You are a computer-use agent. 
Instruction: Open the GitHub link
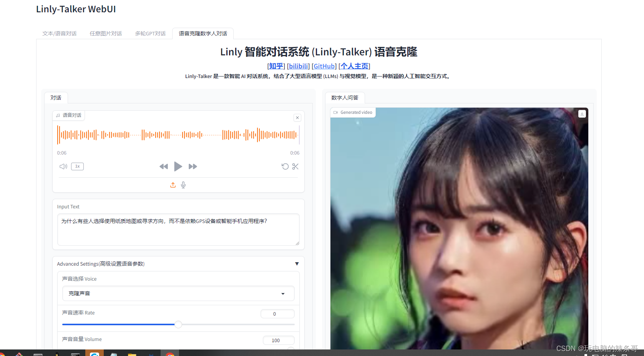(x=324, y=66)
